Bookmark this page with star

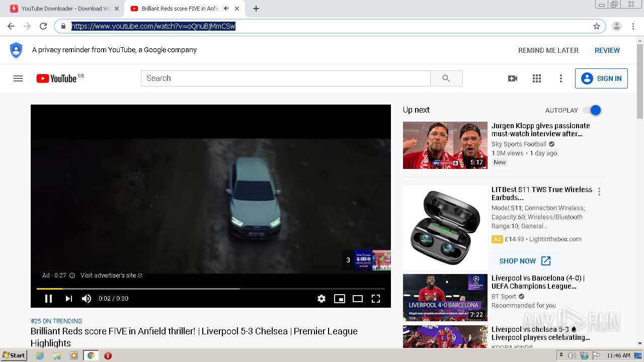597,26
